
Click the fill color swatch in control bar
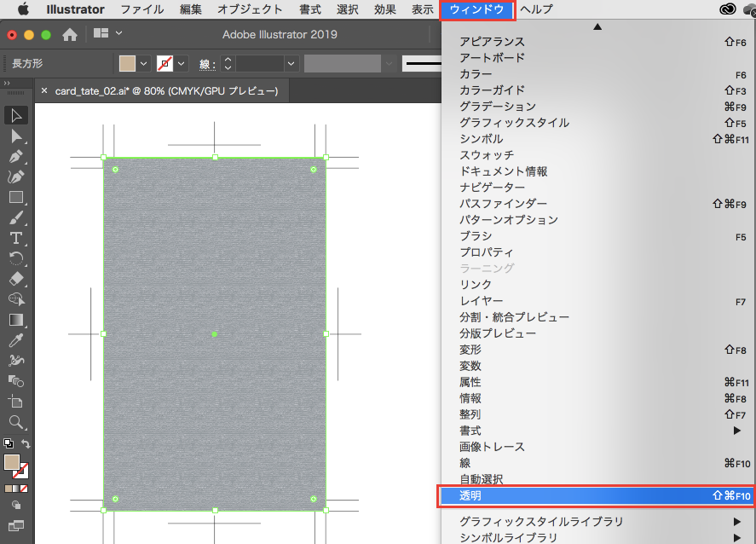(127, 64)
